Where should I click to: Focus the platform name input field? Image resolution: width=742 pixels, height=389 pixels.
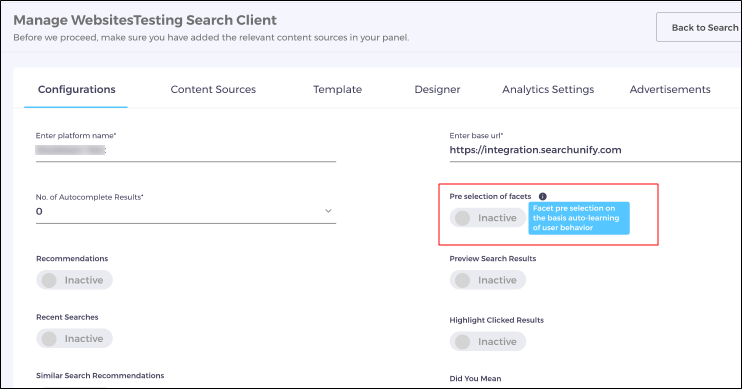[186, 150]
